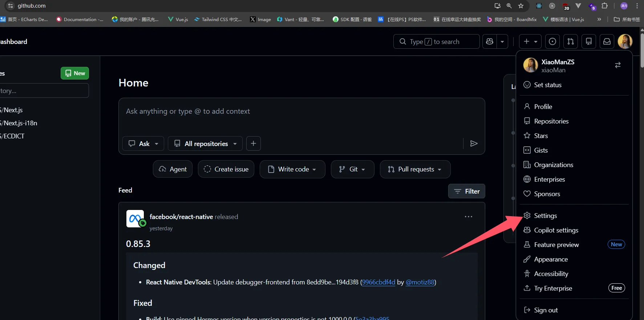Open the Notifications inbox icon

coord(607,41)
